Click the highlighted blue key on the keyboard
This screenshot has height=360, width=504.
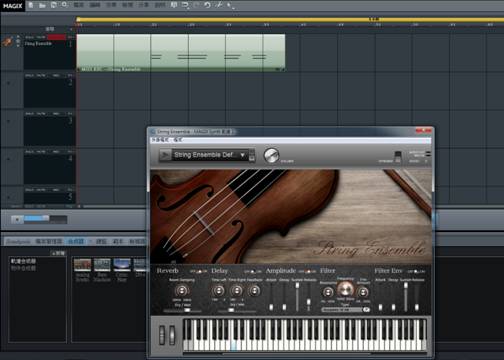pos(234,345)
